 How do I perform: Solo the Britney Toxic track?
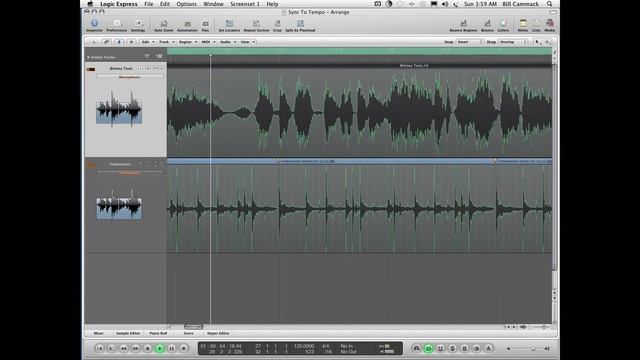pos(161,68)
